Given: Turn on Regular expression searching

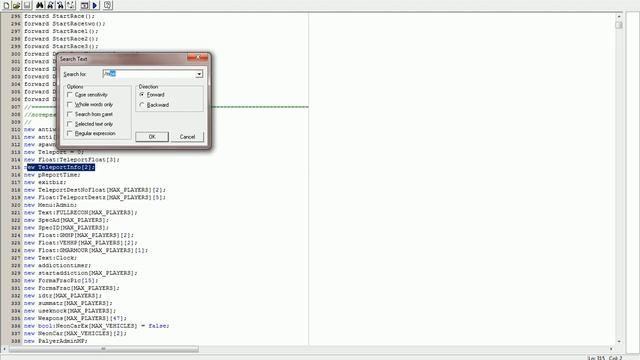Looking at the screenshot, I should tap(70, 133).
